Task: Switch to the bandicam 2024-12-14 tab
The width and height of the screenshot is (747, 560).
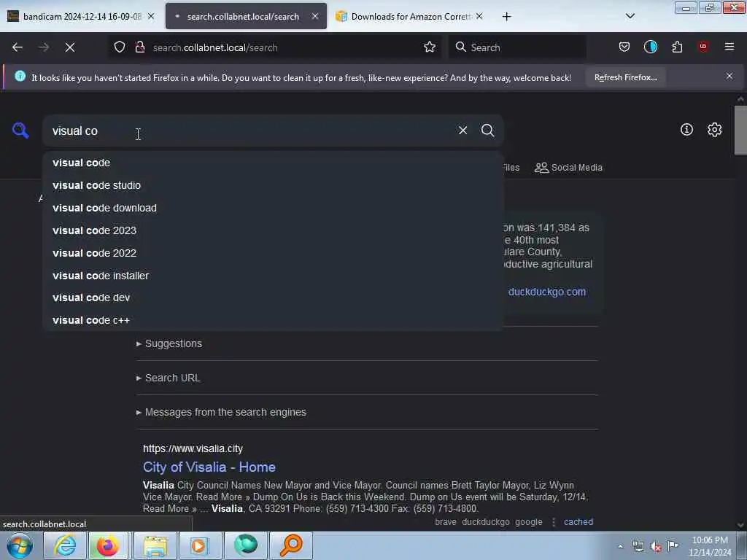Action: (x=80, y=16)
